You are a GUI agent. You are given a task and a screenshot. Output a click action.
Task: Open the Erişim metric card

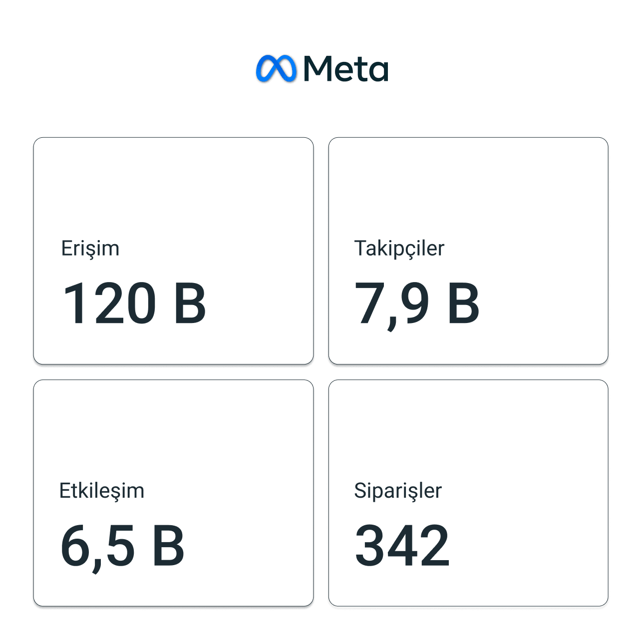(x=173, y=251)
